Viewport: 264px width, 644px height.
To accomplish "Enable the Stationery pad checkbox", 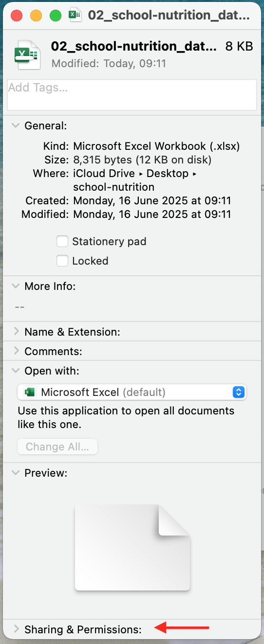I will click(x=62, y=241).
